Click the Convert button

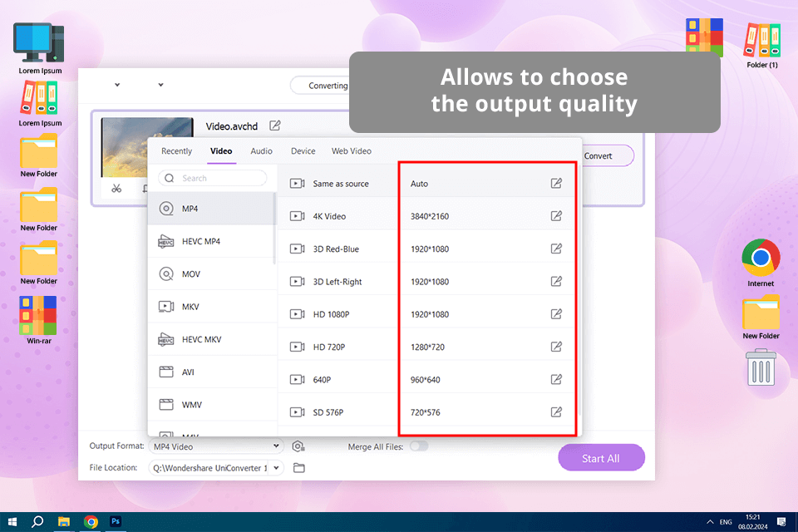[x=607, y=155]
